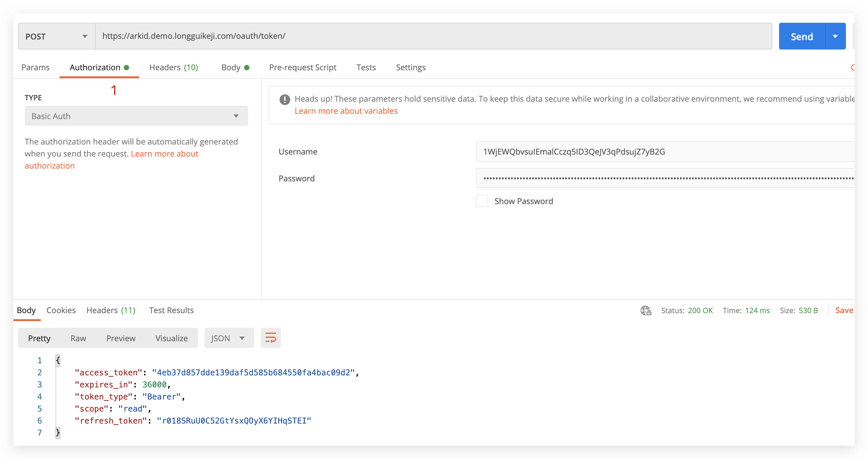Switch response view to Visualize

point(172,338)
